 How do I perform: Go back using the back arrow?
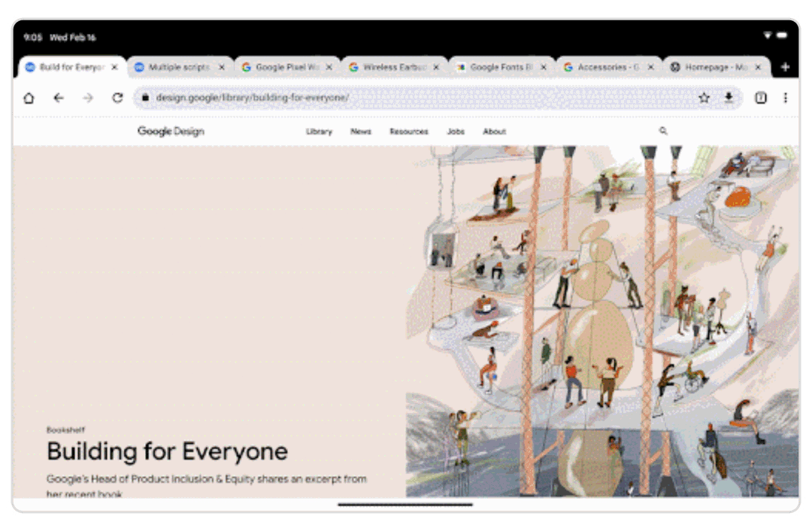click(59, 98)
